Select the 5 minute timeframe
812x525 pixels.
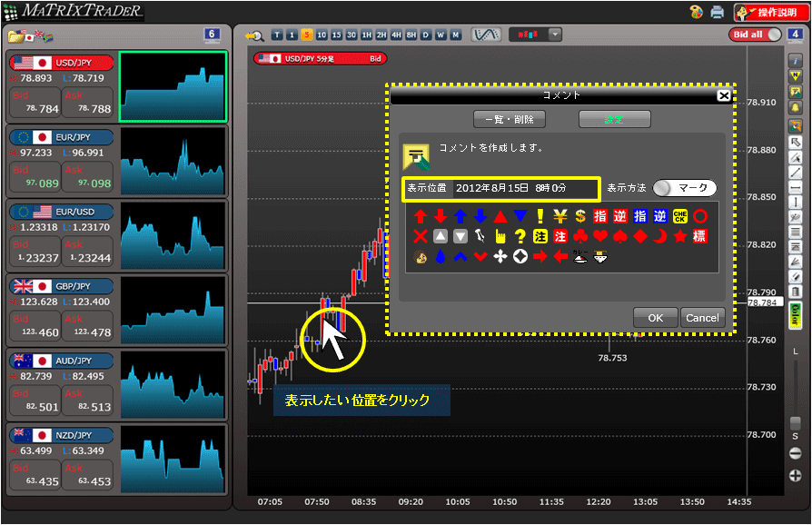(307, 35)
